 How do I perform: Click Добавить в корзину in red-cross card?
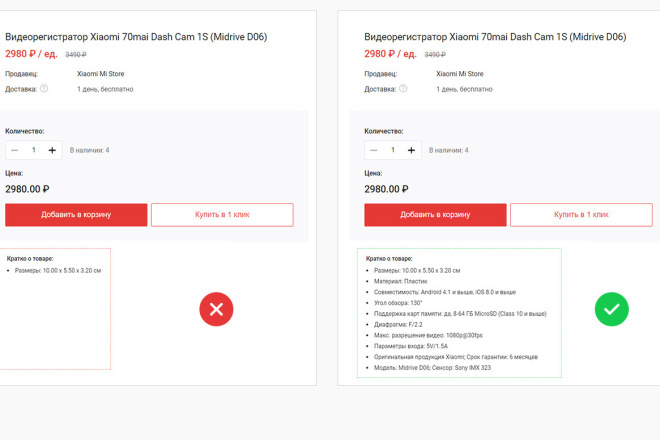click(x=76, y=215)
